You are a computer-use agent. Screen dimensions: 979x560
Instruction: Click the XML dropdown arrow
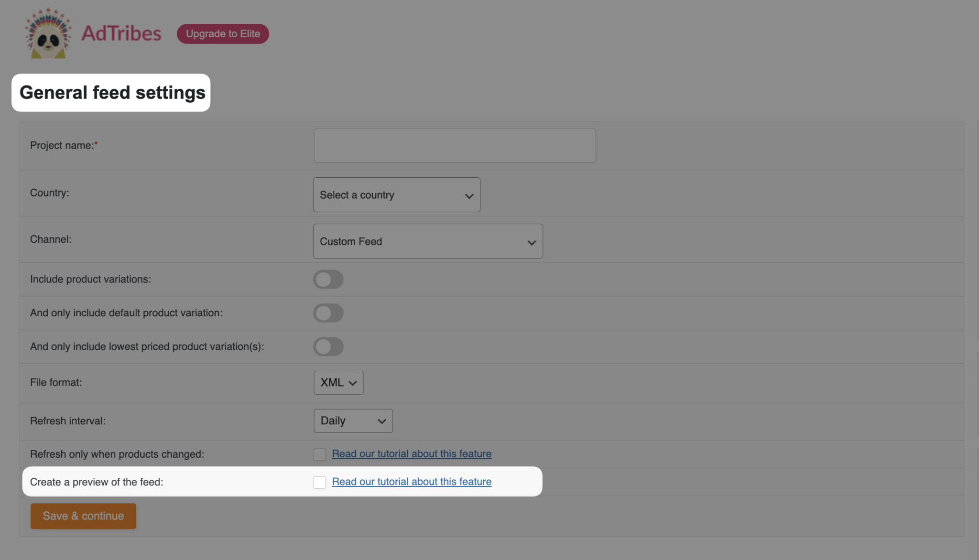tap(352, 383)
